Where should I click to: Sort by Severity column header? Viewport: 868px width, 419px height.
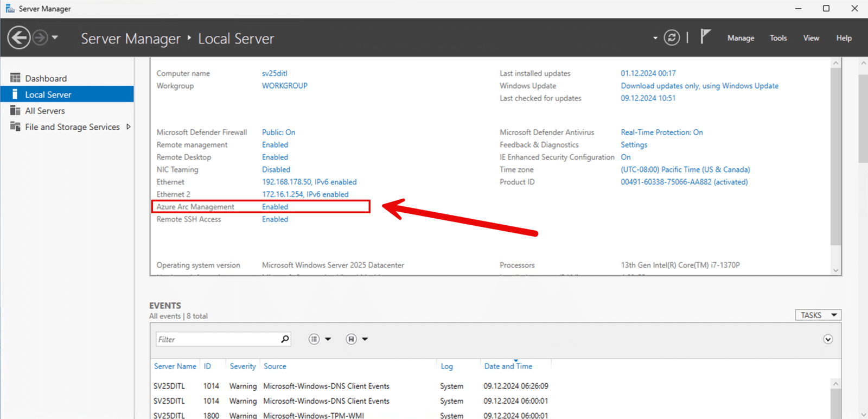point(242,366)
